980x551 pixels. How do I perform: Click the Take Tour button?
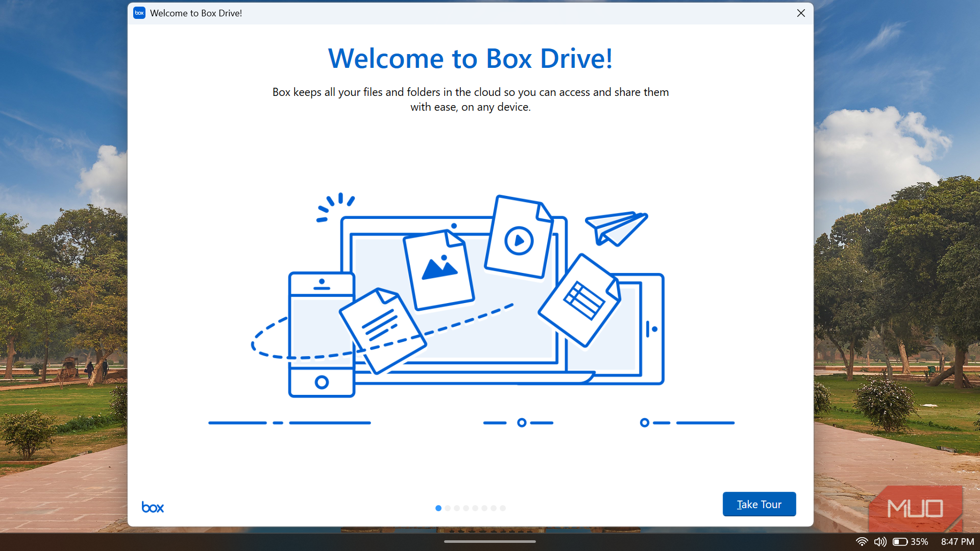pyautogui.click(x=759, y=504)
